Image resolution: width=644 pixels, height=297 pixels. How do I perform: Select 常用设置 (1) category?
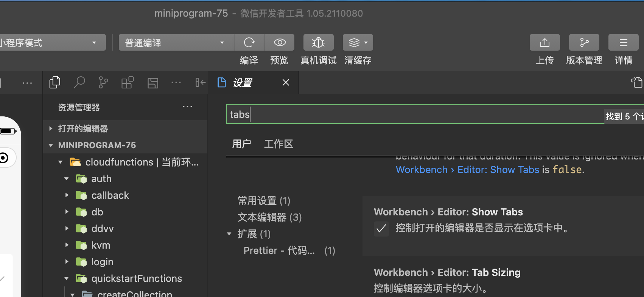264,201
